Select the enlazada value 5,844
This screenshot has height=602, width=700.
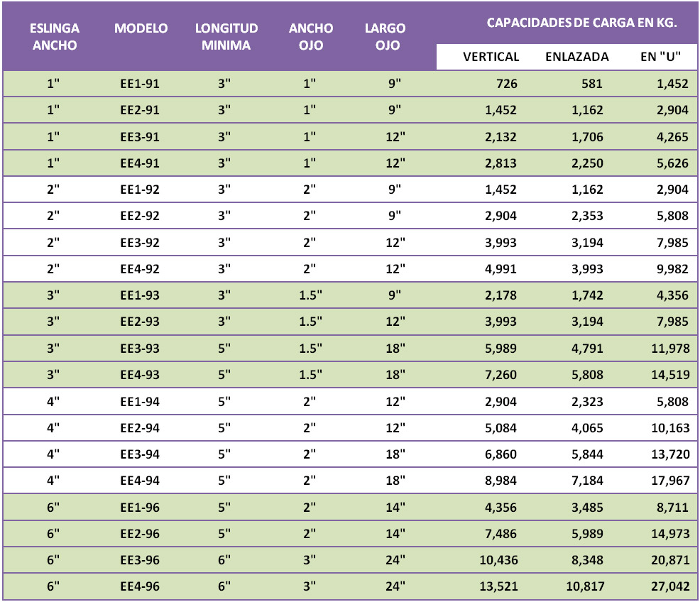tap(585, 455)
